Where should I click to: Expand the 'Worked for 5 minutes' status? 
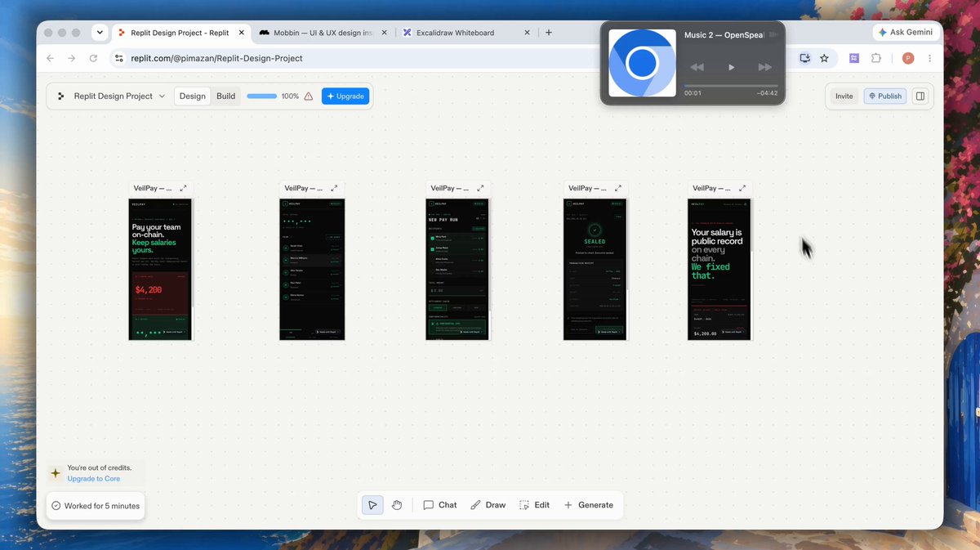[x=96, y=506]
